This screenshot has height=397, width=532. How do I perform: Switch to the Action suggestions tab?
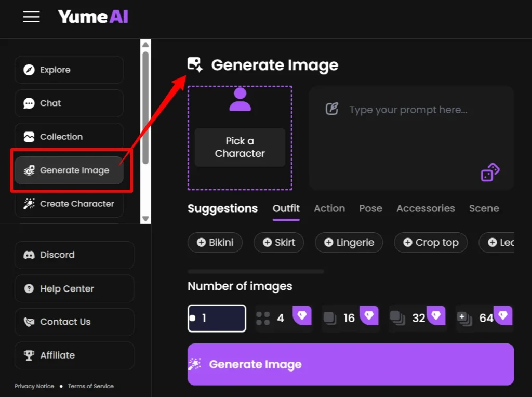click(x=329, y=208)
